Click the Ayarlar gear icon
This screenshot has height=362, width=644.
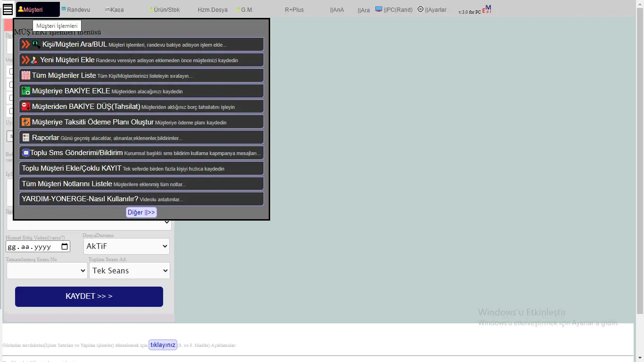point(421,9)
